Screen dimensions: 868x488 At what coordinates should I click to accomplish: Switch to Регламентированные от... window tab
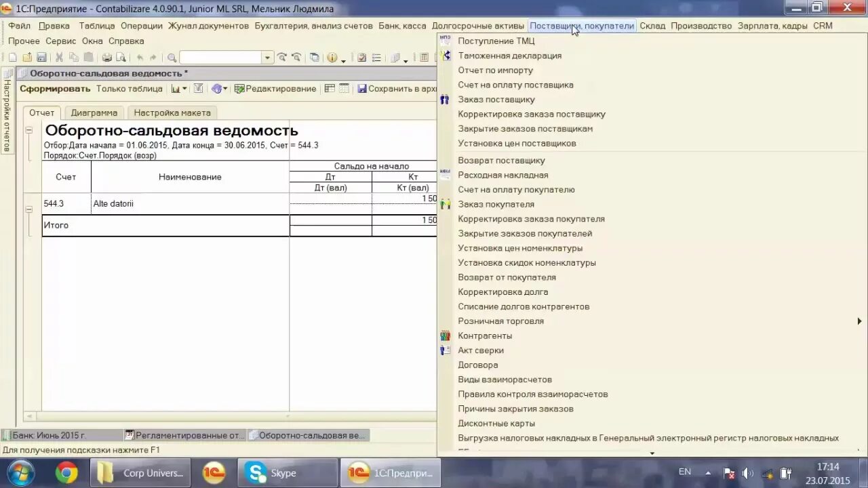pos(184,435)
